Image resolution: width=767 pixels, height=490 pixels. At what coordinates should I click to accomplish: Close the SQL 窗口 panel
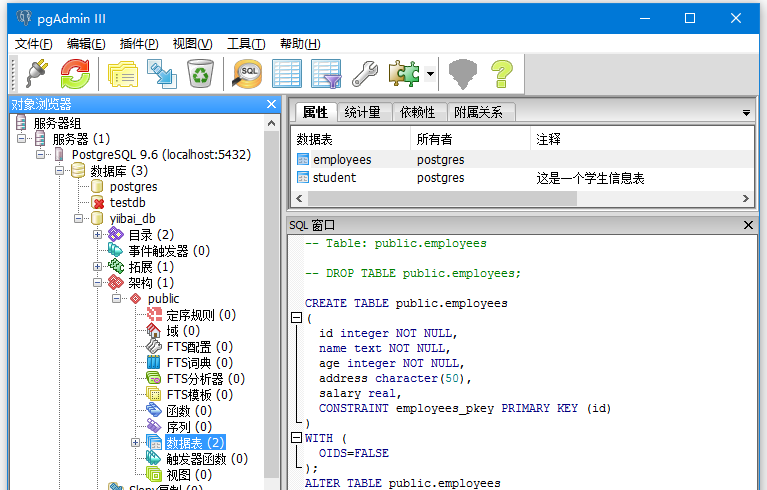point(748,225)
